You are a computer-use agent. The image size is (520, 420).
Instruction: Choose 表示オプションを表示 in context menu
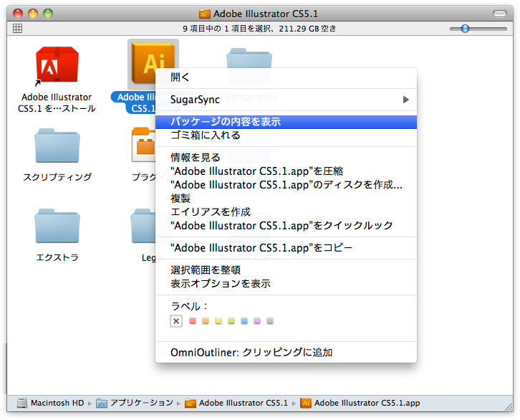pos(286,284)
